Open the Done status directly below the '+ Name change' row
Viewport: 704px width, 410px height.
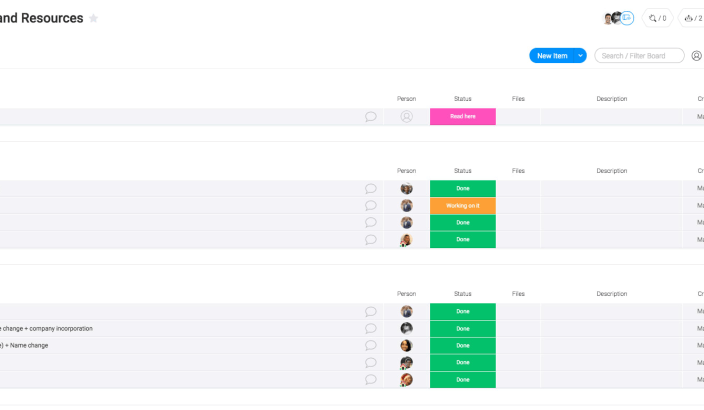point(462,363)
